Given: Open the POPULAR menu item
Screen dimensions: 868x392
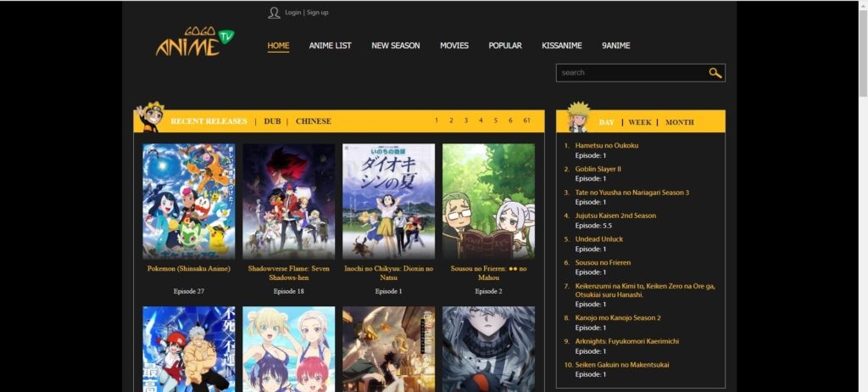Looking at the screenshot, I should [505, 46].
